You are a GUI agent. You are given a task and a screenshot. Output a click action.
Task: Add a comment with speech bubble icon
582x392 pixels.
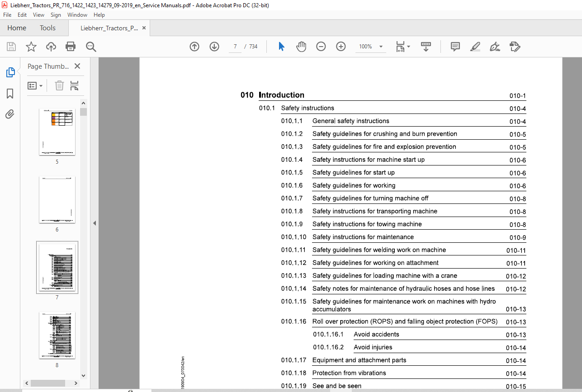[x=455, y=47]
